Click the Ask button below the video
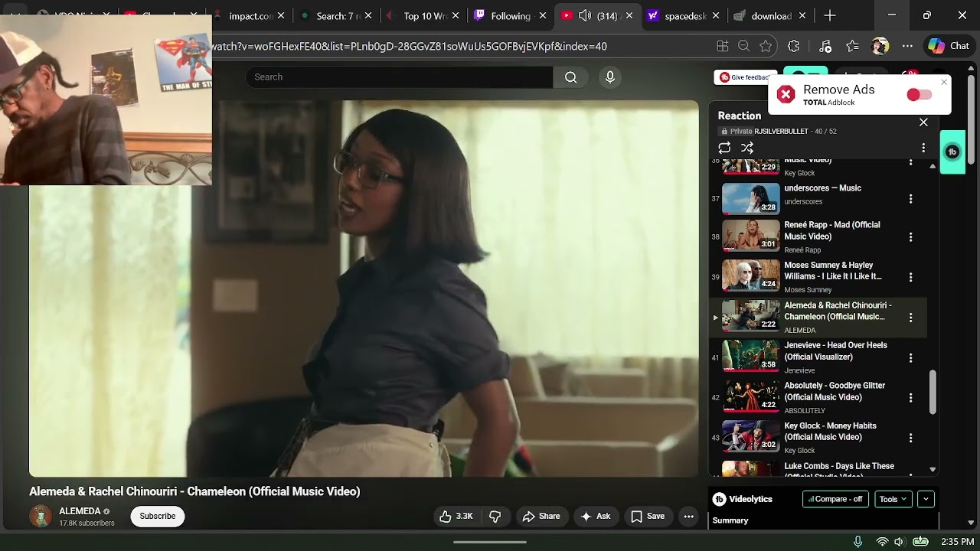This screenshot has width=980, height=551. [596, 517]
